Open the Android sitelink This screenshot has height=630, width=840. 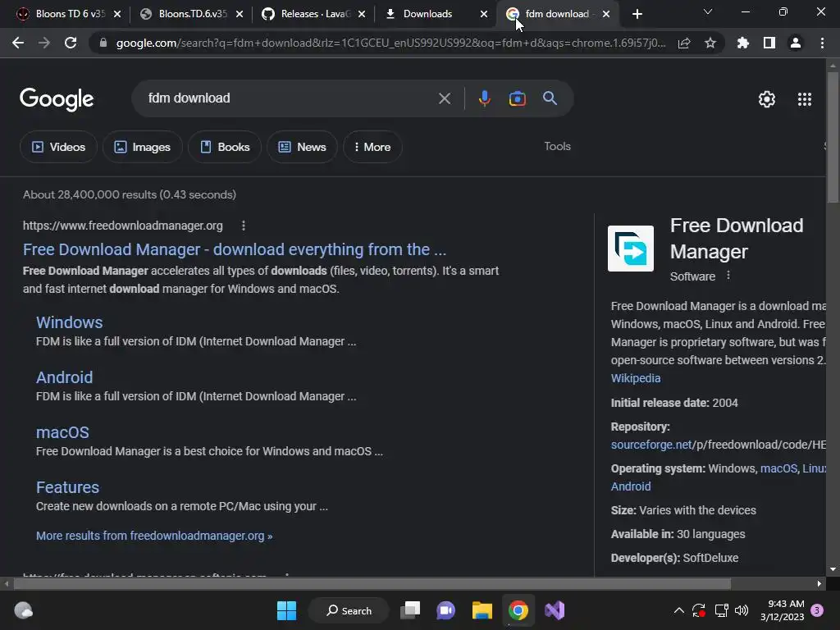(x=64, y=377)
